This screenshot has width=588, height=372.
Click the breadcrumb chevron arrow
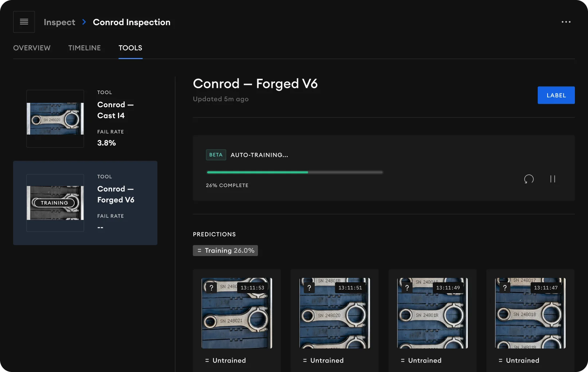pos(84,22)
